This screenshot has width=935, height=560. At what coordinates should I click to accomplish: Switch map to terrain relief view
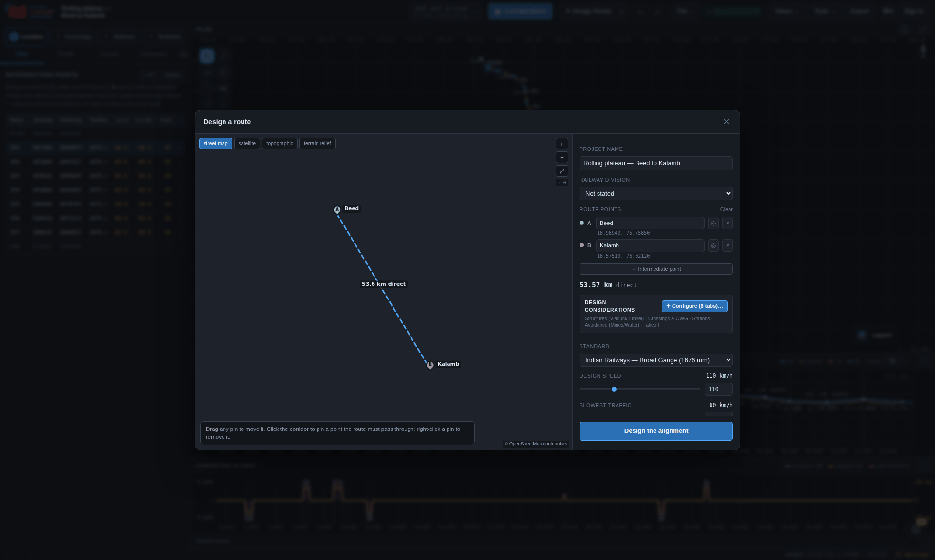coord(317,144)
